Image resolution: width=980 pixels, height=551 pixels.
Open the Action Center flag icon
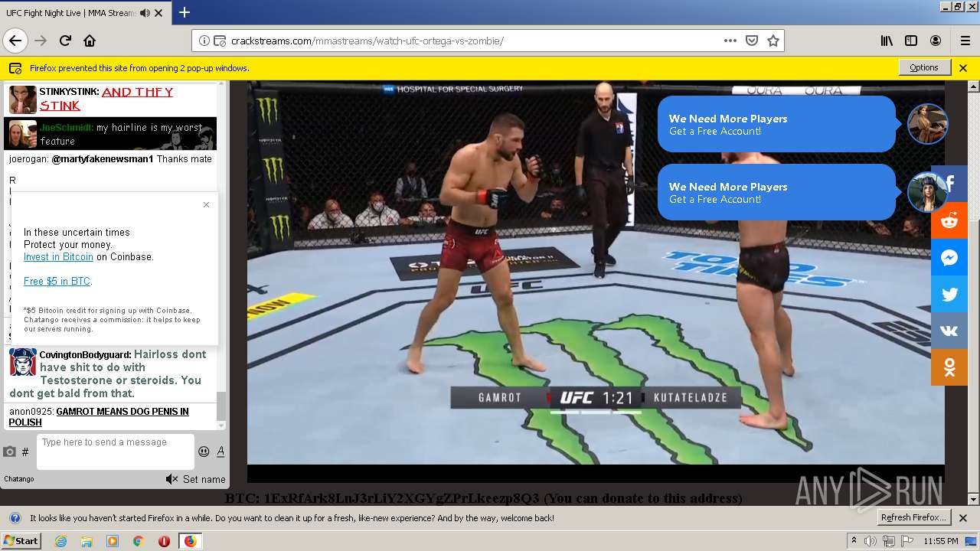click(907, 541)
